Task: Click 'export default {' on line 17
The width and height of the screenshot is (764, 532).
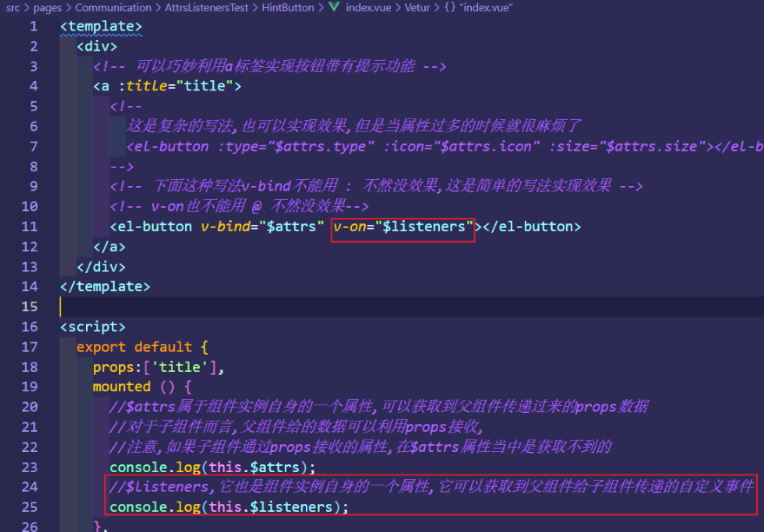Action: click(143, 348)
